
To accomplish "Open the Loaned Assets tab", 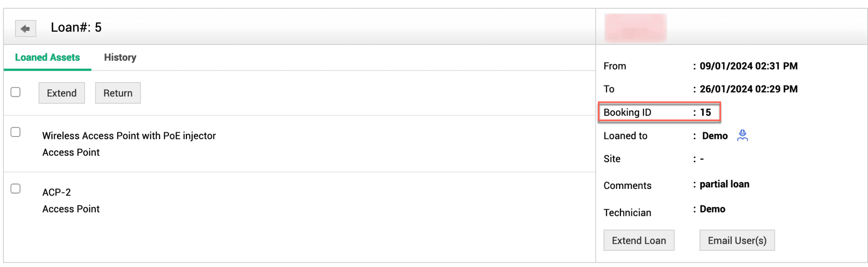I will pos(47,57).
